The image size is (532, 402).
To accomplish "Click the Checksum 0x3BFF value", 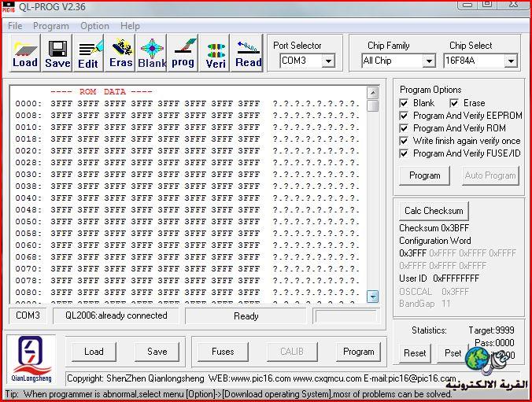I will (x=434, y=228).
